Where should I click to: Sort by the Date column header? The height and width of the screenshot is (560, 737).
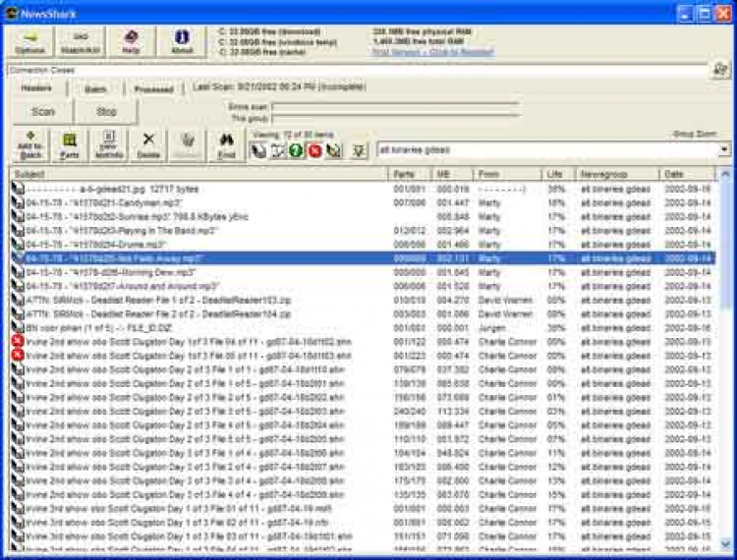tap(687, 174)
